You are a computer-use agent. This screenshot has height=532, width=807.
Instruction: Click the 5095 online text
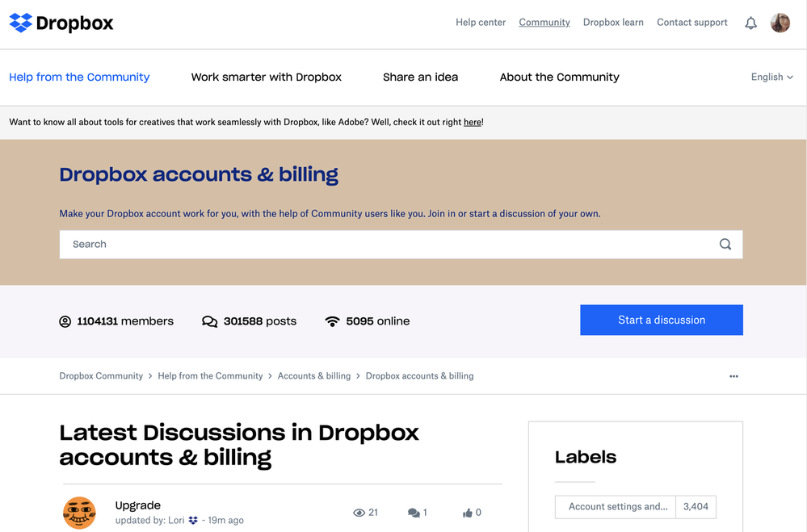(378, 321)
